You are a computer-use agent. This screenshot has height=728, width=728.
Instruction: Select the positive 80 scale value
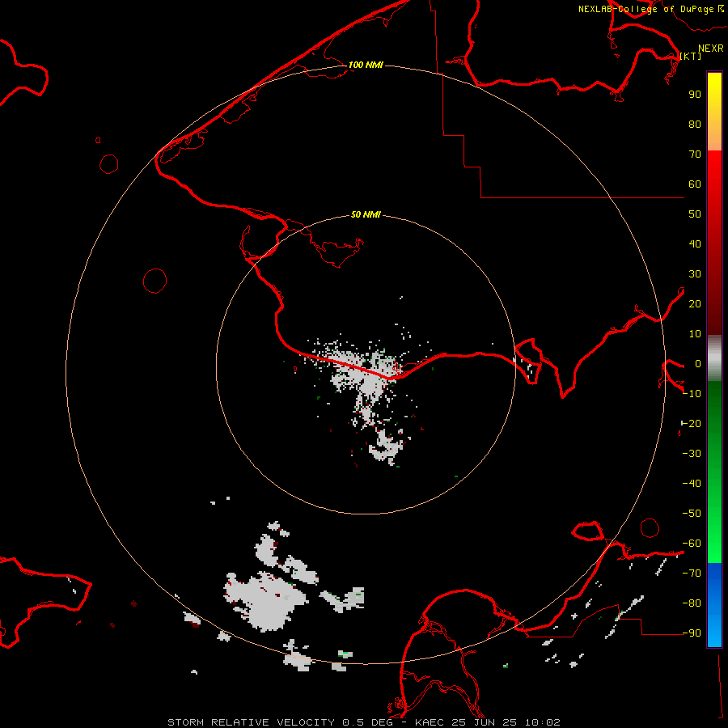click(695, 125)
